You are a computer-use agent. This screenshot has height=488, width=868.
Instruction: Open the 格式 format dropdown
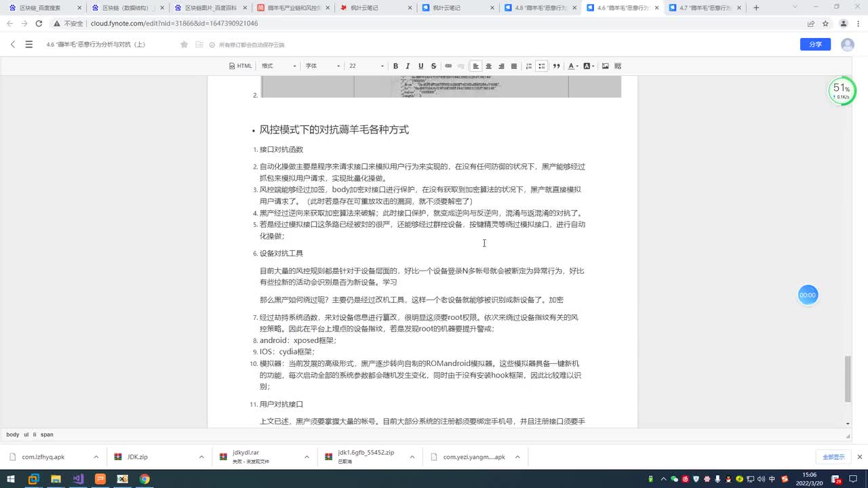click(279, 66)
